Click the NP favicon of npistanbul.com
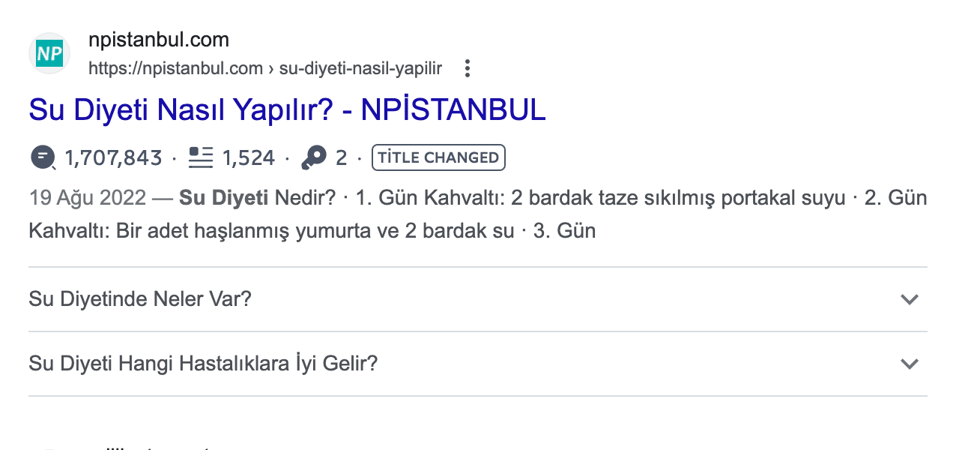The height and width of the screenshot is (450, 980). 49,53
